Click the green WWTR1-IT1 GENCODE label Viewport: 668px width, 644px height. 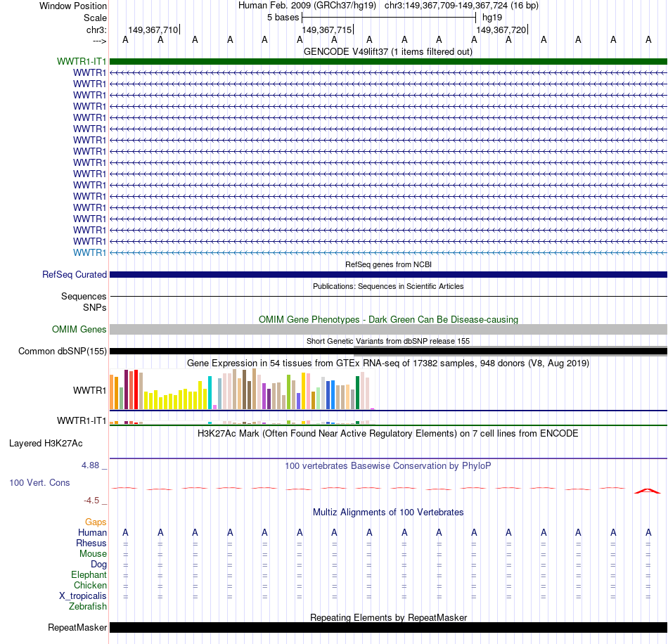coord(82,61)
